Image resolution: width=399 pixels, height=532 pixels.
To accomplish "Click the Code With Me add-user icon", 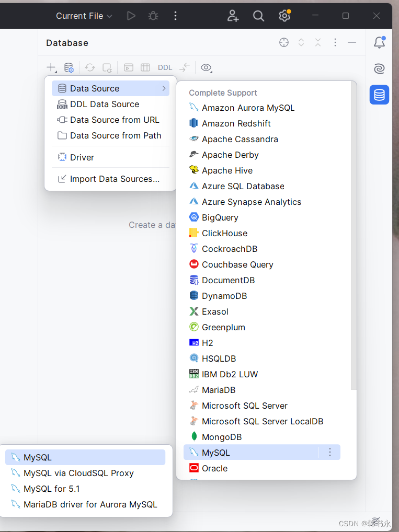I will (233, 16).
